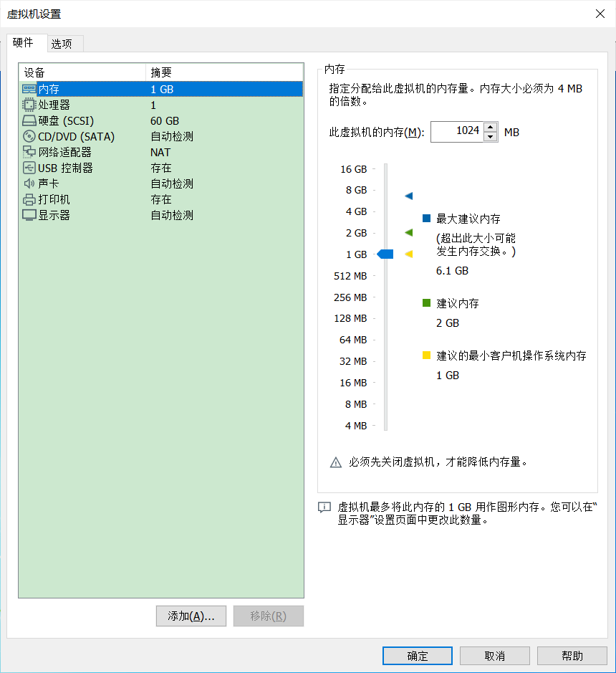The height and width of the screenshot is (673, 616).
Task: Click the 添加 button to add hardware
Action: (191, 616)
